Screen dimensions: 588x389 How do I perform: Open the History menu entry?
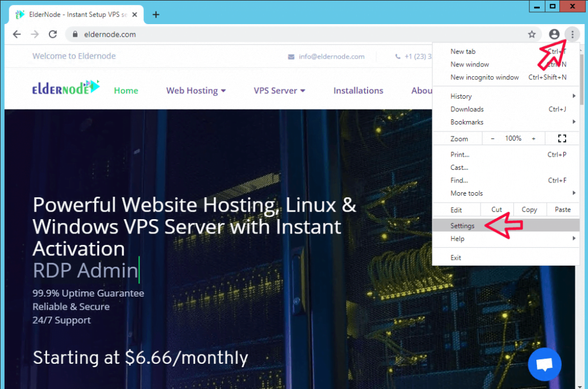click(461, 96)
